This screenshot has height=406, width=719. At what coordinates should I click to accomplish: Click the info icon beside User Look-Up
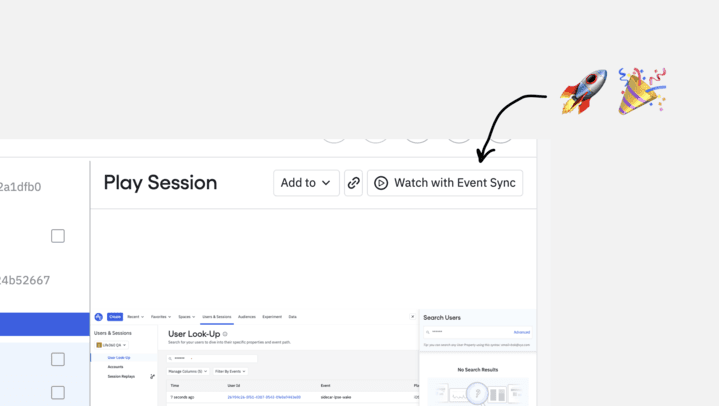click(225, 334)
